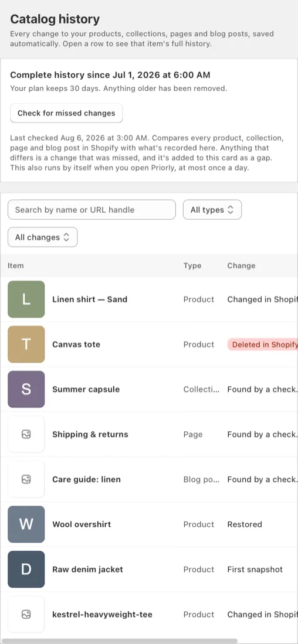Open the All changes filter dropdown
Viewport: 298px width, 644px height.
(x=42, y=237)
